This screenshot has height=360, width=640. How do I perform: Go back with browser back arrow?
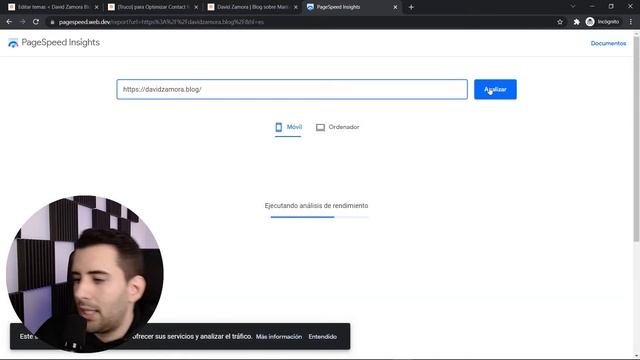pos(9,22)
